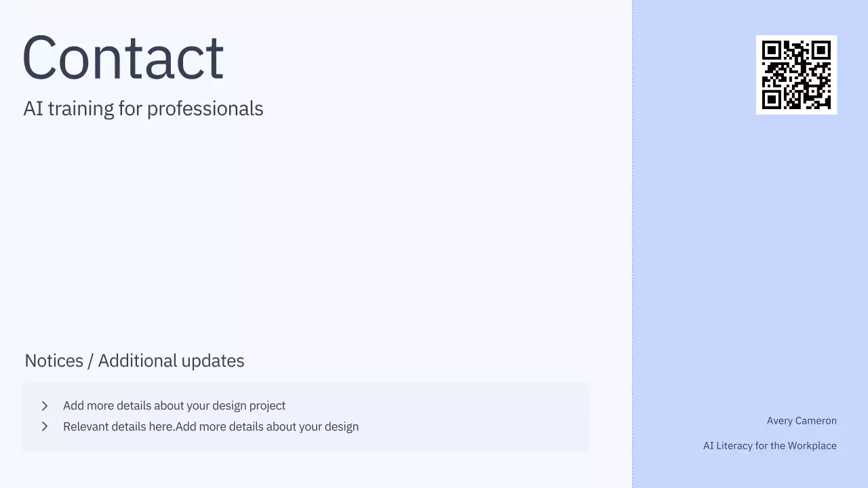868x488 pixels.
Task: Click the QR code's bottom-left finder square
Action: [x=770, y=100]
